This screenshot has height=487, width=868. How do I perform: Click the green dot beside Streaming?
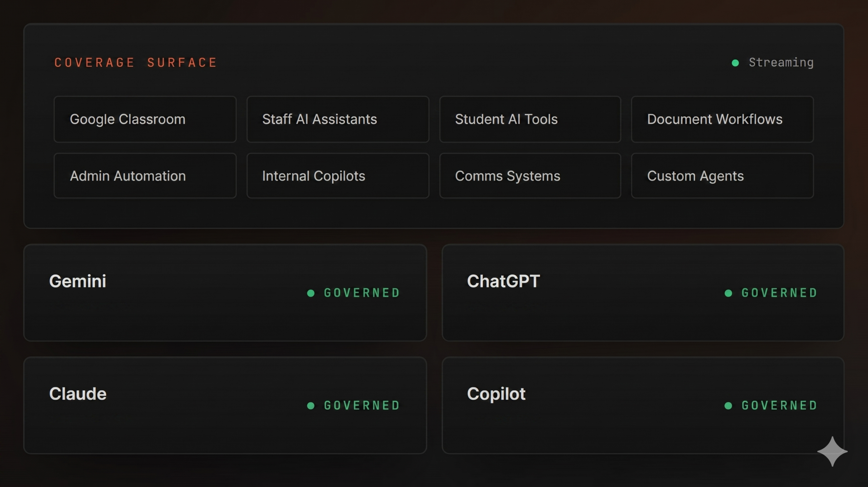[x=735, y=63]
